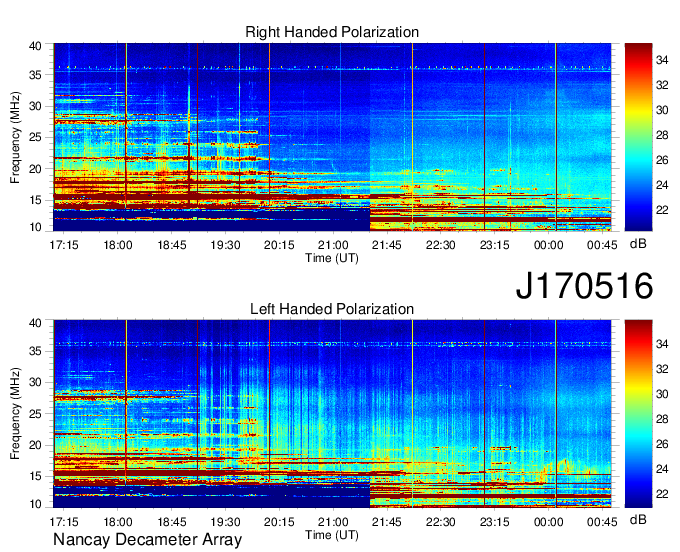
Task: Click the 17:15 time tick of Left Handed plot
Action: pyautogui.click(x=64, y=522)
